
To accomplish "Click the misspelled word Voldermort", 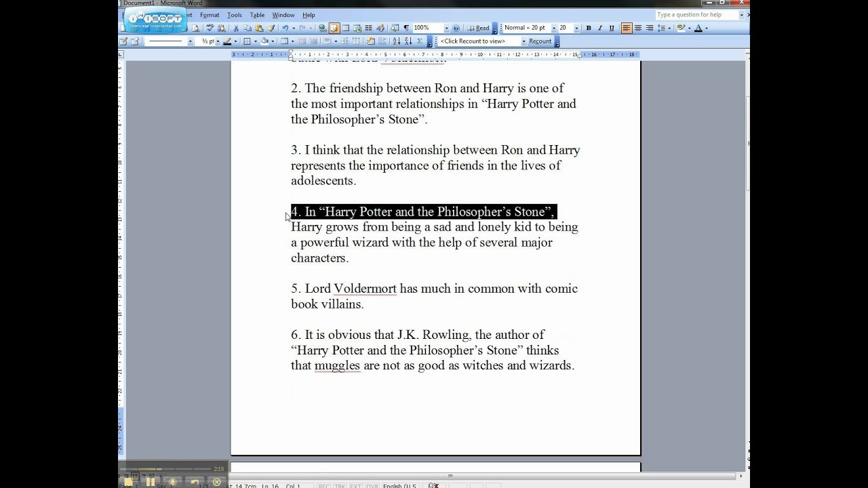I will [365, 289].
